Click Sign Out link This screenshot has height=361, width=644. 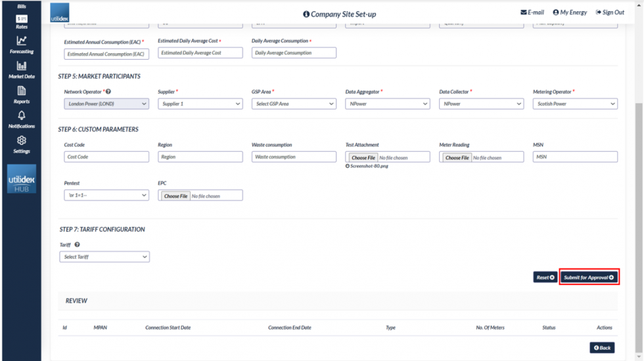[610, 12]
